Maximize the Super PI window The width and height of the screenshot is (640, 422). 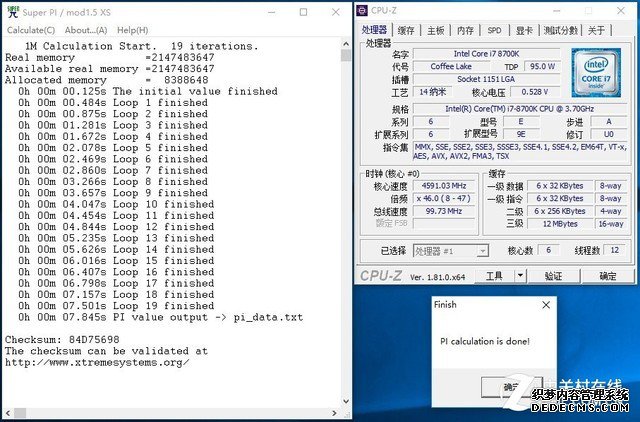click(303, 12)
